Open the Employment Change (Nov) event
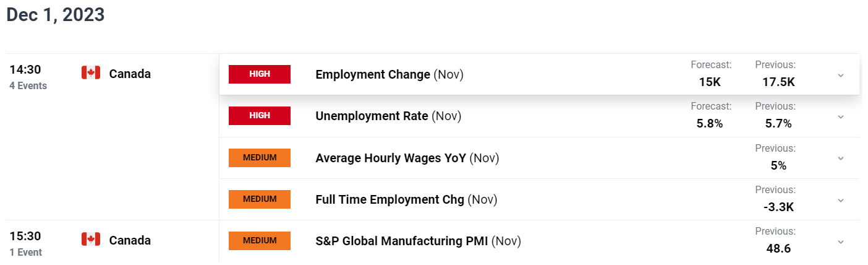This screenshot has height=265, width=868. (389, 74)
